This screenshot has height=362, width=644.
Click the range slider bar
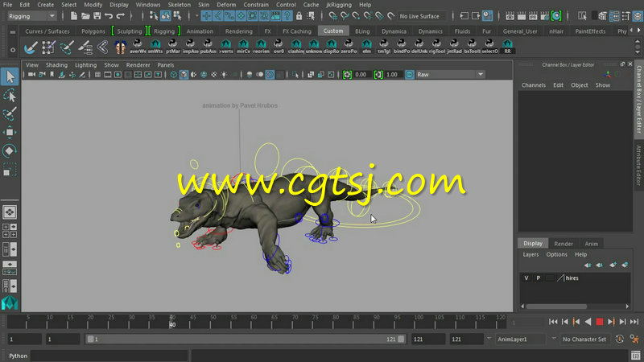click(x=246, y=339)
